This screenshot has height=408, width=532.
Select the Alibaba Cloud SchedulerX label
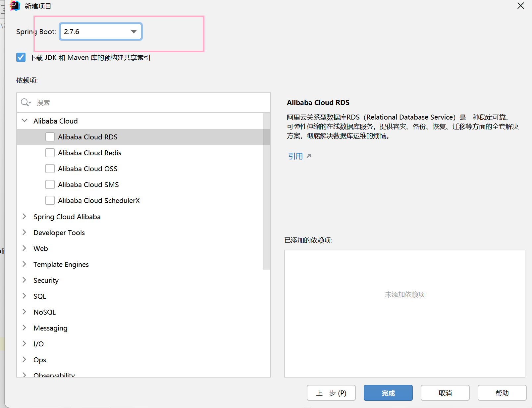99,200
